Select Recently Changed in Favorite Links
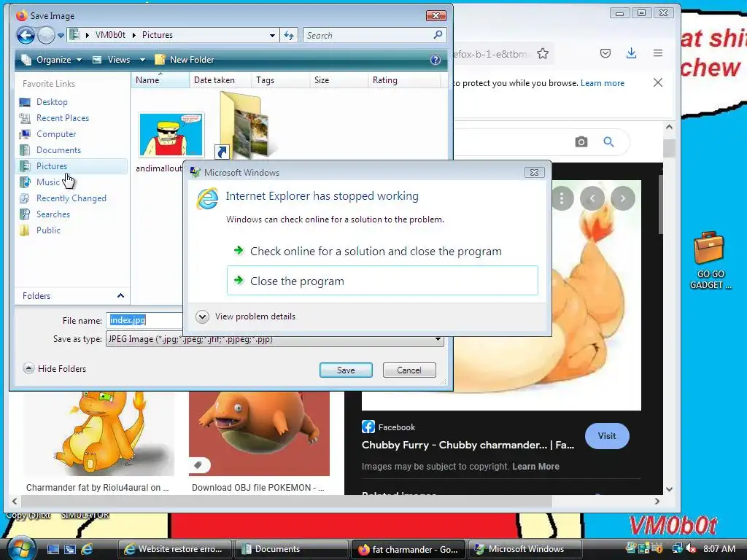Viewport: 747px width, 560px height. 71,198
